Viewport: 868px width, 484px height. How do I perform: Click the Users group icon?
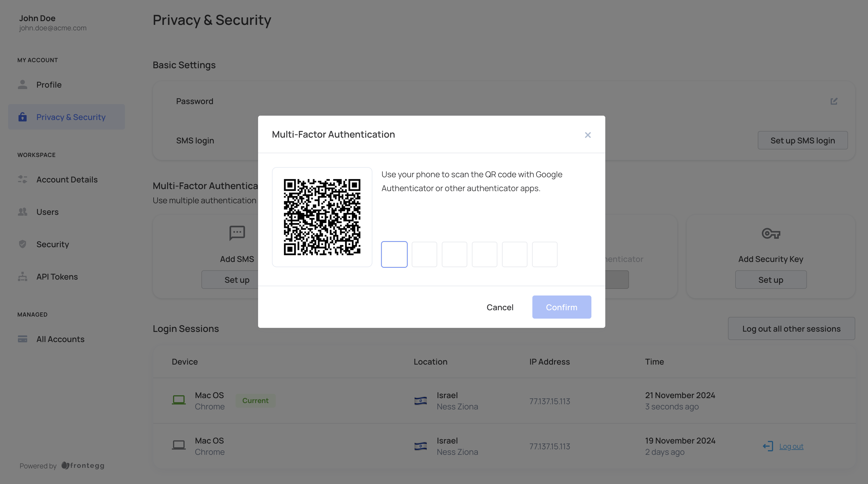[x=23, y=212]
